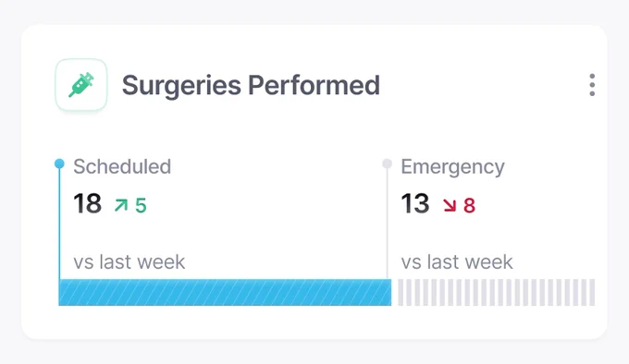The height and width of the screenshot is (364, 629).
Task: Select the gray Emergency marker dot
Action: [x=387, y=164]
